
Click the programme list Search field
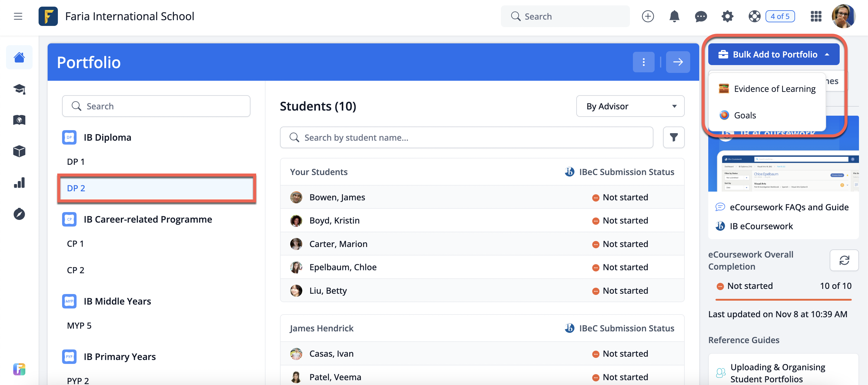(x=156, y=106)
